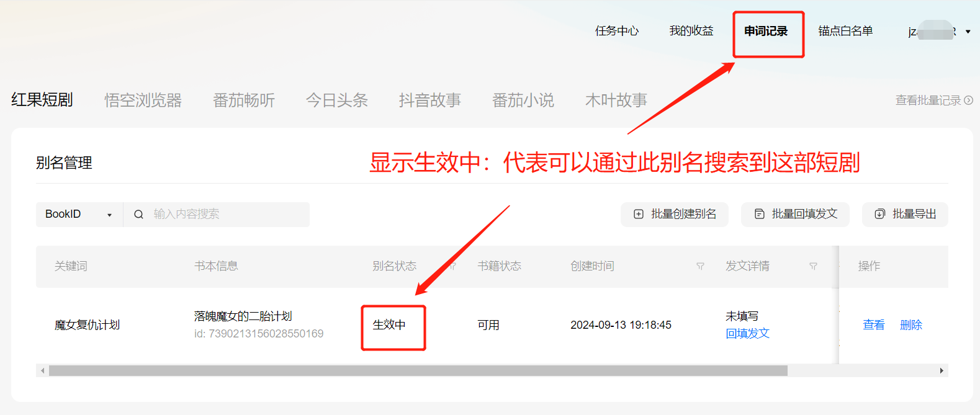Click right arrow of horizontal scrollbar
Image resolution: width=980 pixels, height=415 pixels.
tap(942, 370)
